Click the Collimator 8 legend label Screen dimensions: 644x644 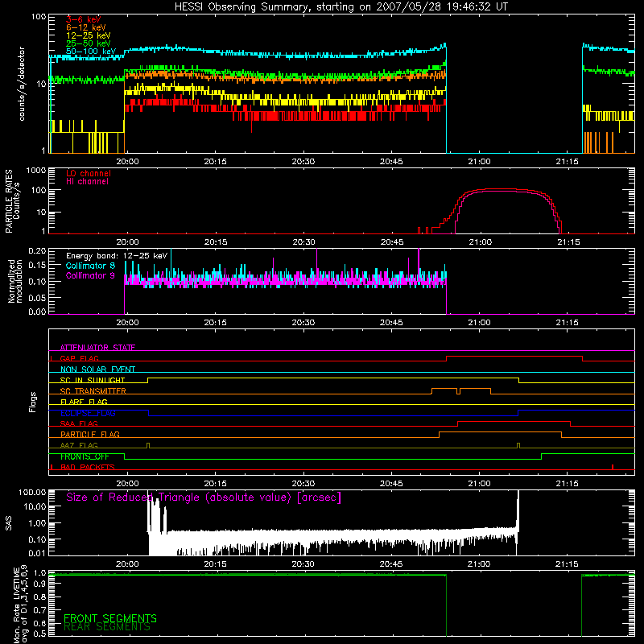90,266
